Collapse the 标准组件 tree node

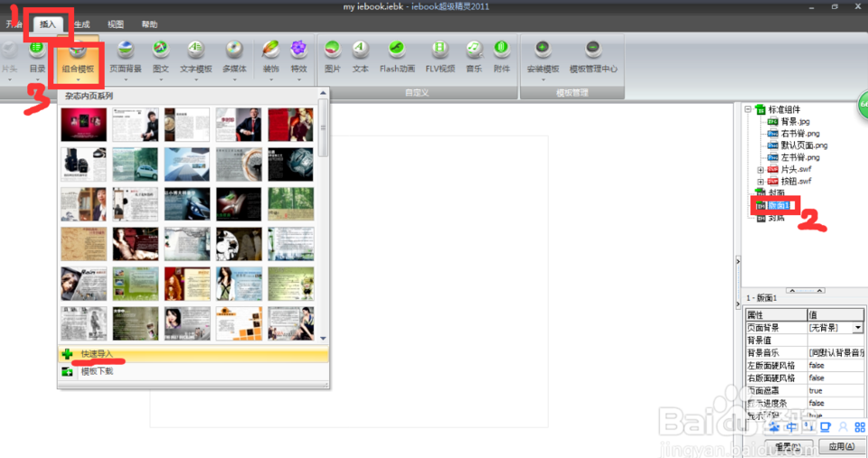748,110
